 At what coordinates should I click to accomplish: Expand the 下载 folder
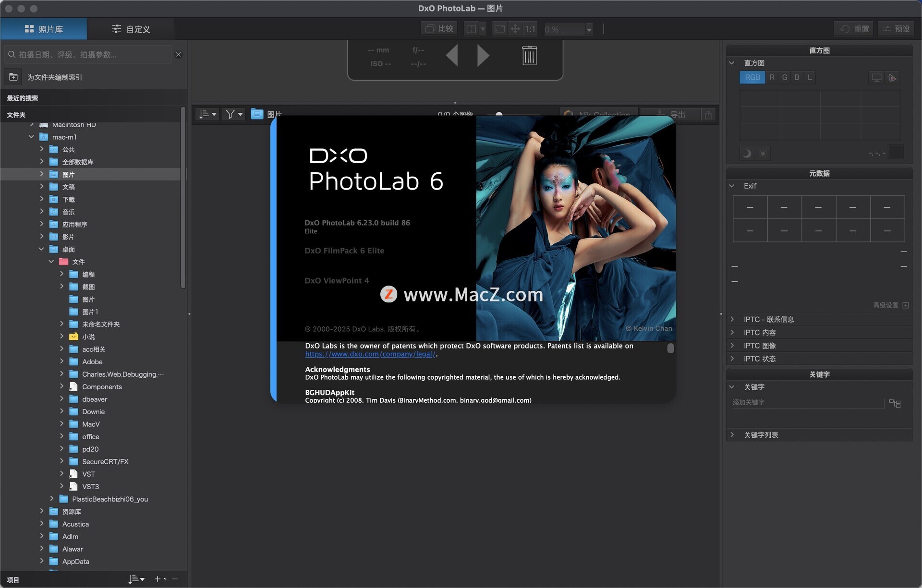coord(42,199)
